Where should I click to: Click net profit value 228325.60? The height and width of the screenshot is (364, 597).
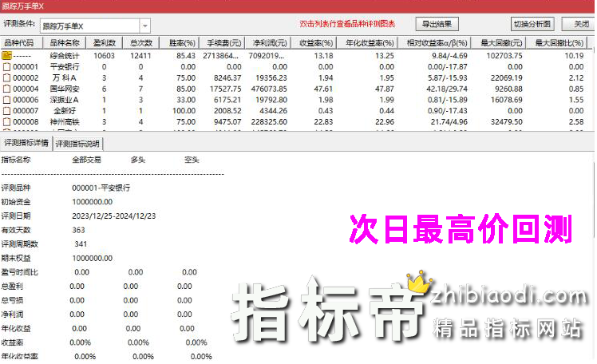269,122
